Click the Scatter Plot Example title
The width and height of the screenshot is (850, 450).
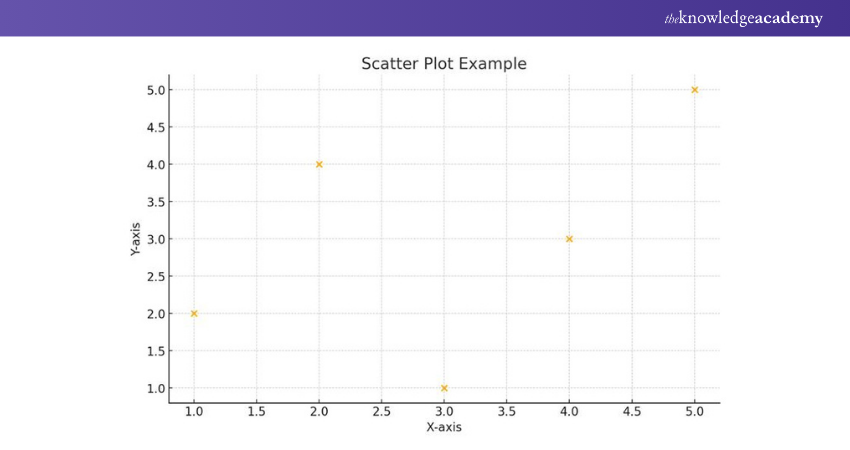click(443, 64)
